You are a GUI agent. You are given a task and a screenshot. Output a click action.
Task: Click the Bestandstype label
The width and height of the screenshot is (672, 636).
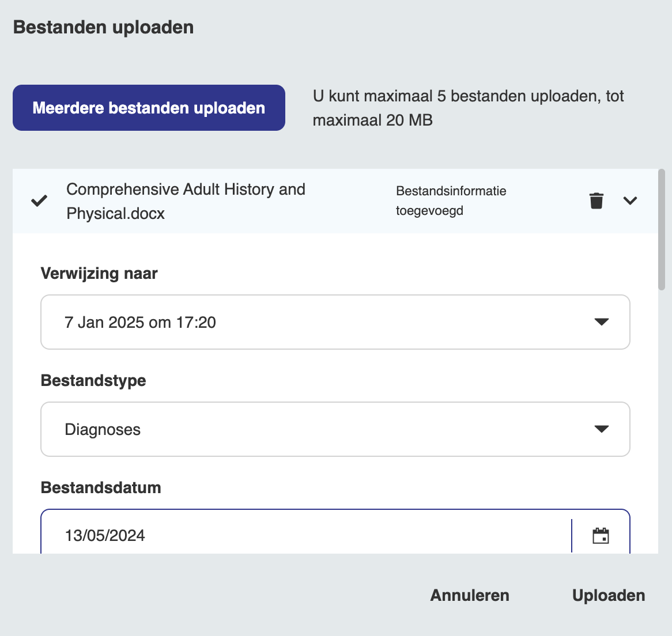tap(93, 381)
